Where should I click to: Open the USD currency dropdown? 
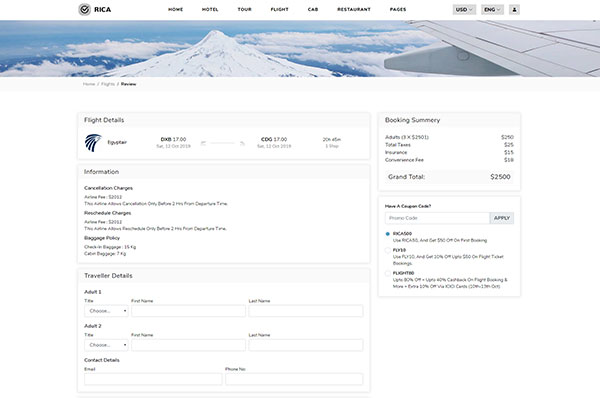point(464,10)
